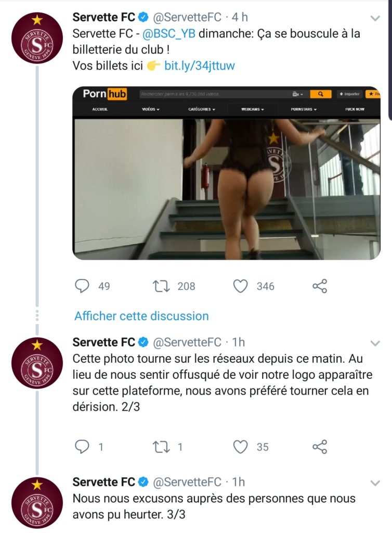This screenshot has width=392, height=533.
Task: Open the '4 h' timestamp of first tweet
Action: 240,17
